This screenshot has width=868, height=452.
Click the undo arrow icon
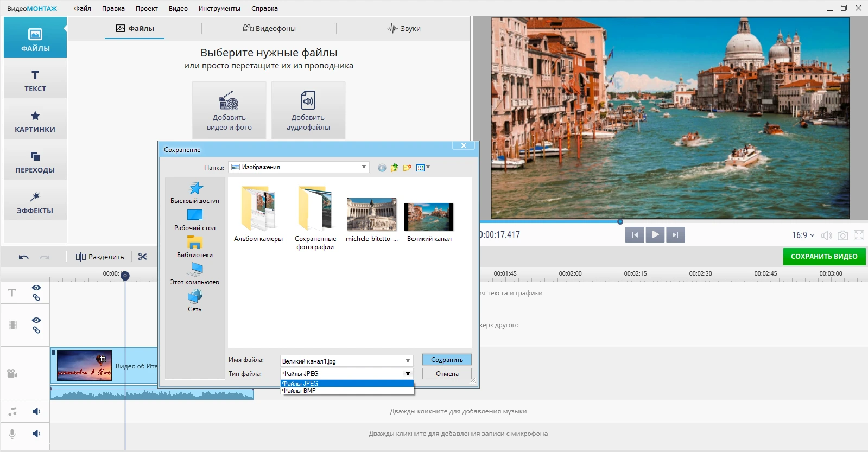(24, 257)
